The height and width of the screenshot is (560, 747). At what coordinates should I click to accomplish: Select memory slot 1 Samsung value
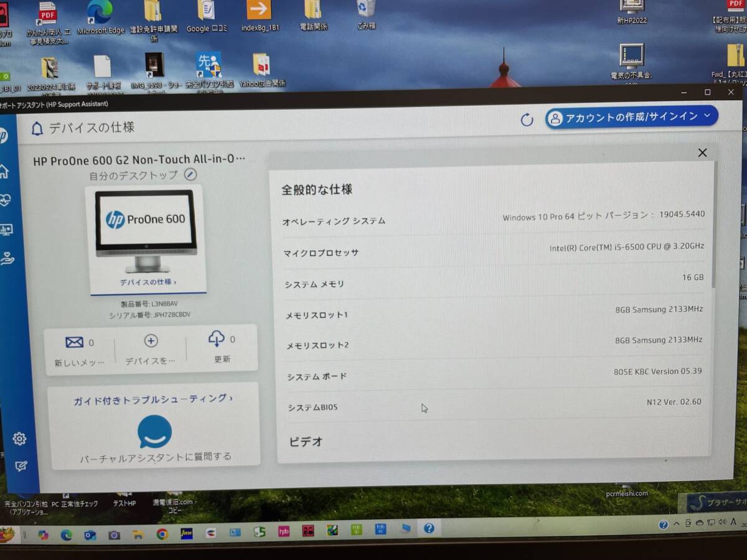pos(659,309)
